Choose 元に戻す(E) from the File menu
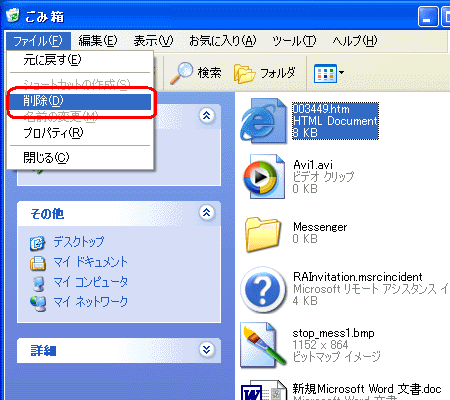The image size is (450, 400). click(80, 60)
